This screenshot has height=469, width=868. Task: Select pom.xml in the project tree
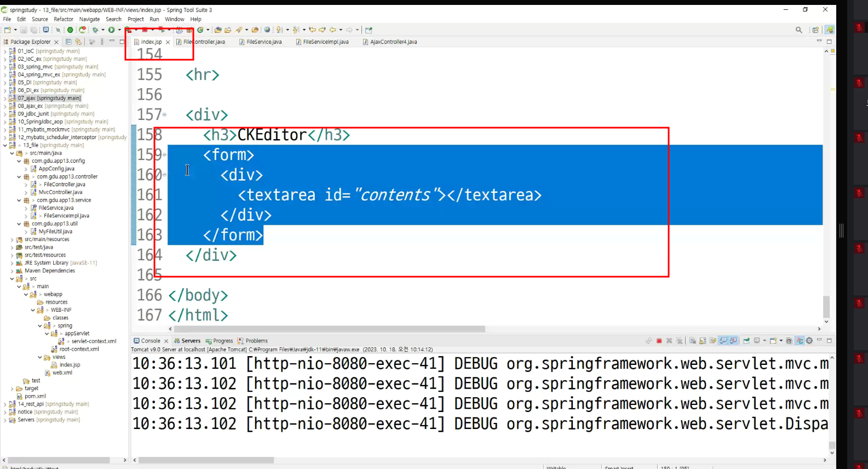point(35,396)
